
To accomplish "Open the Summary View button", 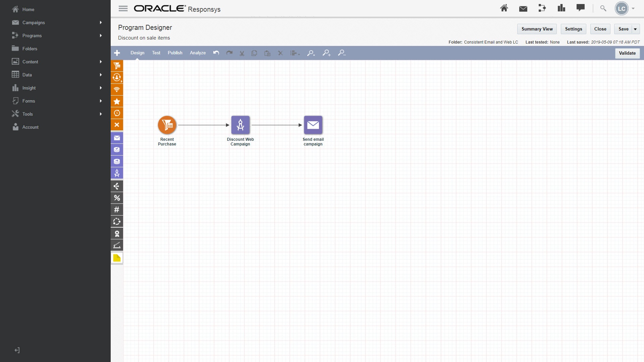I will pos(537,29).
